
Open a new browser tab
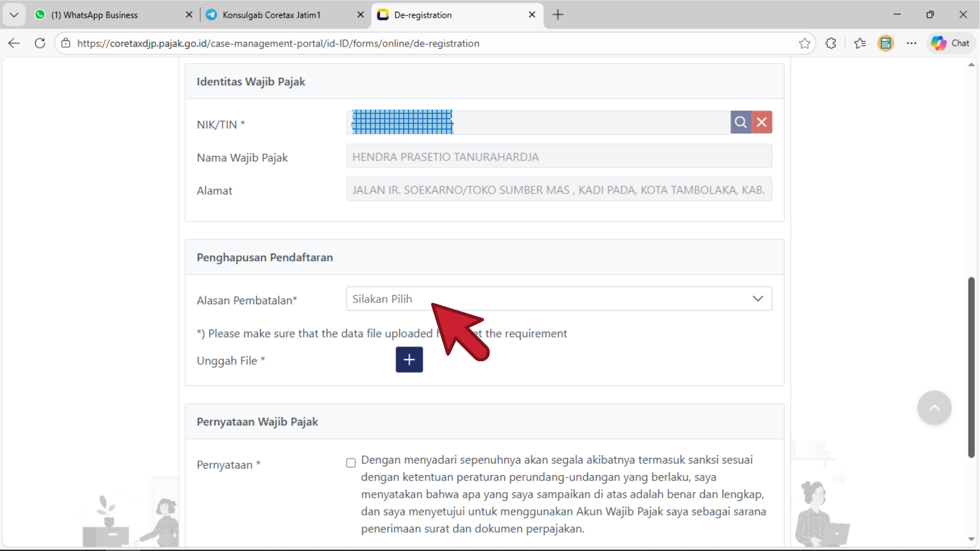(x=557, y=15)
